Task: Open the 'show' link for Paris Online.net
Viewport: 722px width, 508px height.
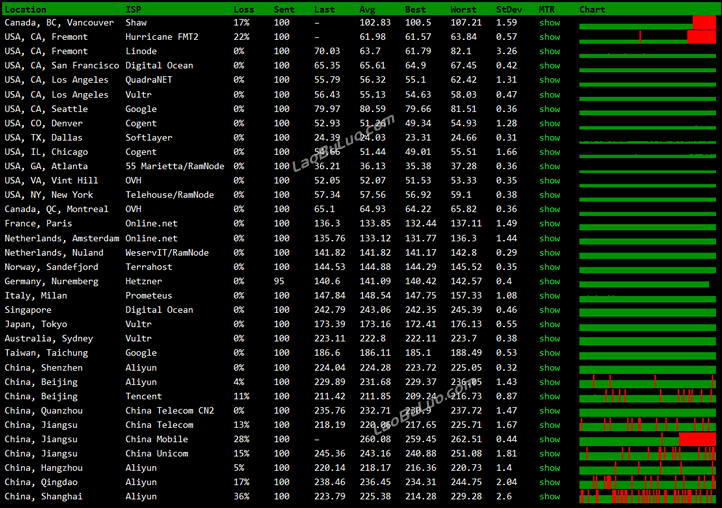Action: (549, 223)
